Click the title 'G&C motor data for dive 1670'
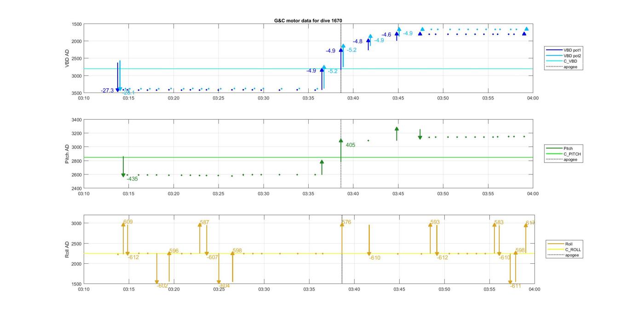Screen dimensions: 644x319 pos(308,21)
